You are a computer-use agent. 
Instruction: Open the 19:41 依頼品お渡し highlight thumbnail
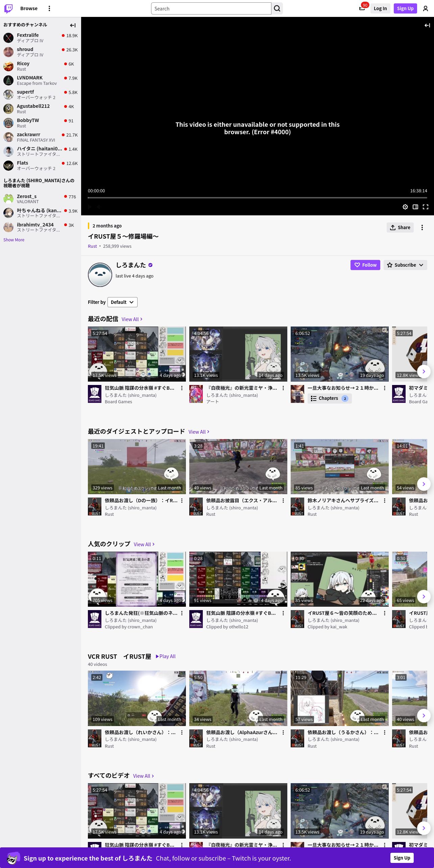137,466
